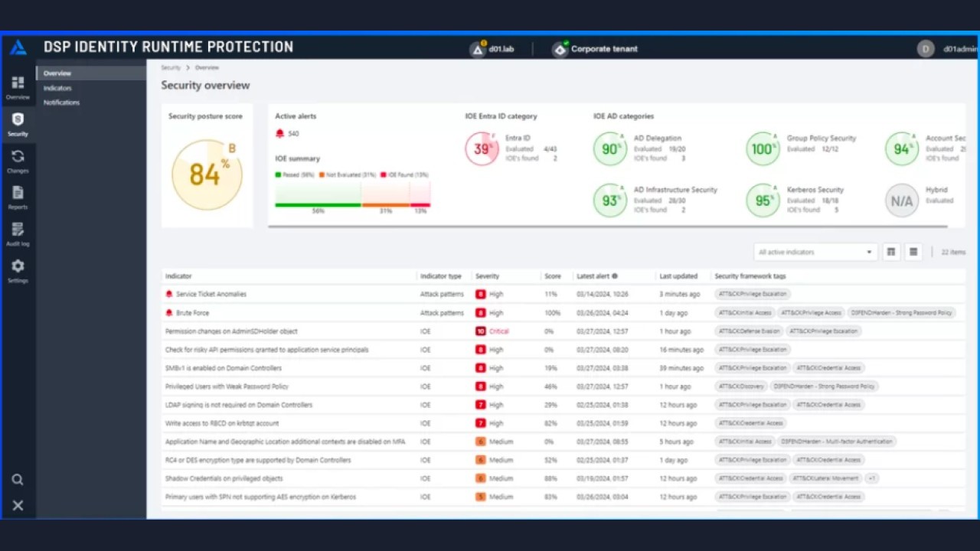Switch to table grid view icon
This screenshot has width=980, height=551.
[891, 252]
